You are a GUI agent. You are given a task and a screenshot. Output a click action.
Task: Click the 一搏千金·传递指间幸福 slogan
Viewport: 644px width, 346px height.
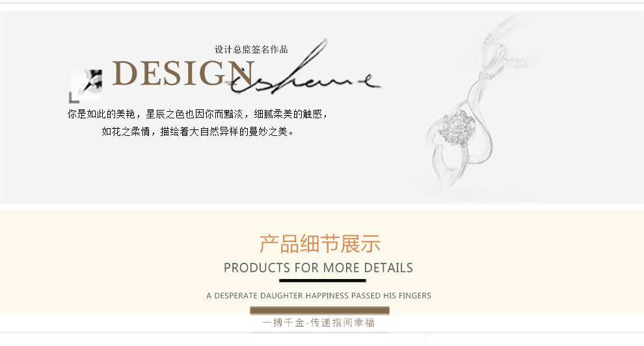point(319,323)
